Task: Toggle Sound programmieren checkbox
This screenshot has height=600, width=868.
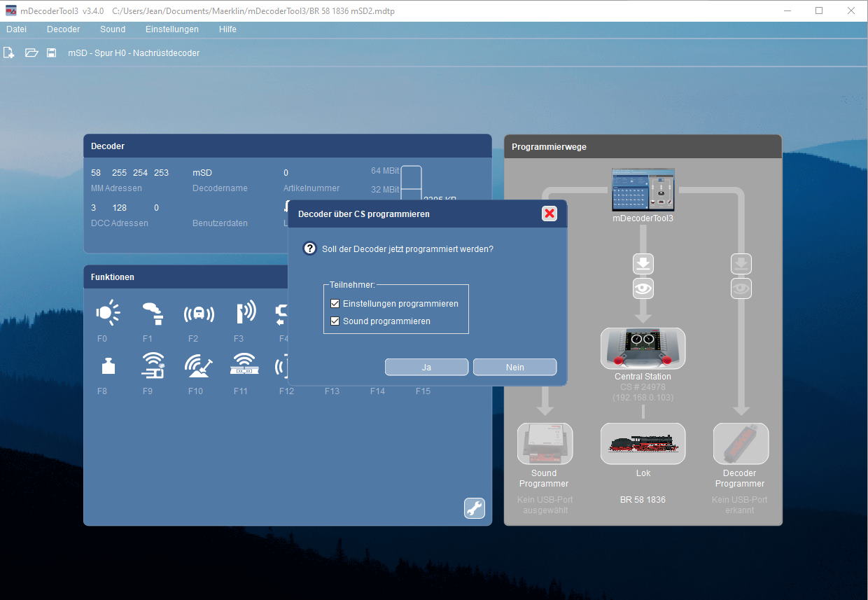Action: pos(335,321)
